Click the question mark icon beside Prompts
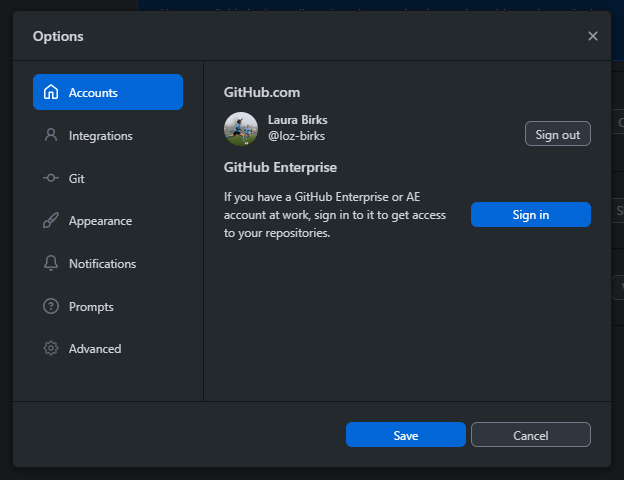The width and height of the screenshot is (624, 480). (51, 307)
